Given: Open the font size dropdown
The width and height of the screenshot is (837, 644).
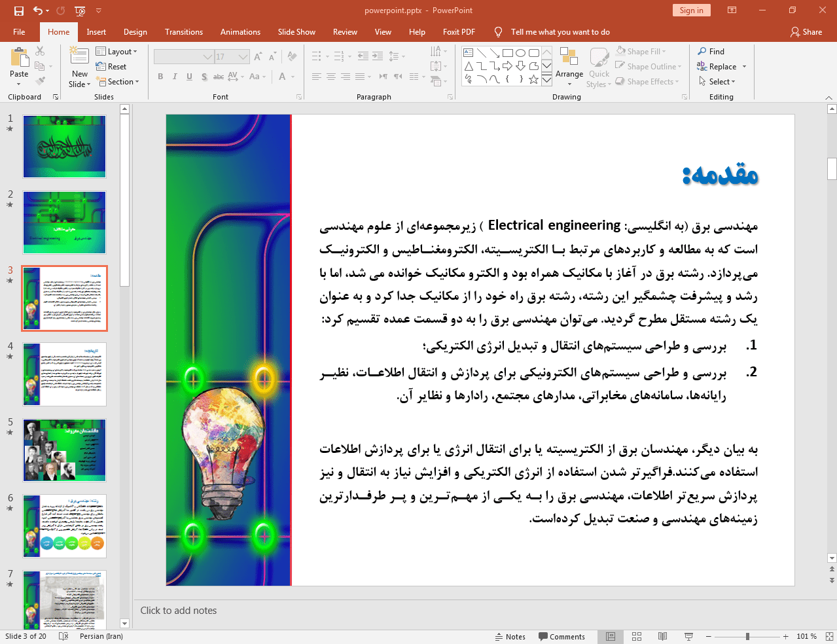Looking at the screenshot, I should (243, 57).
